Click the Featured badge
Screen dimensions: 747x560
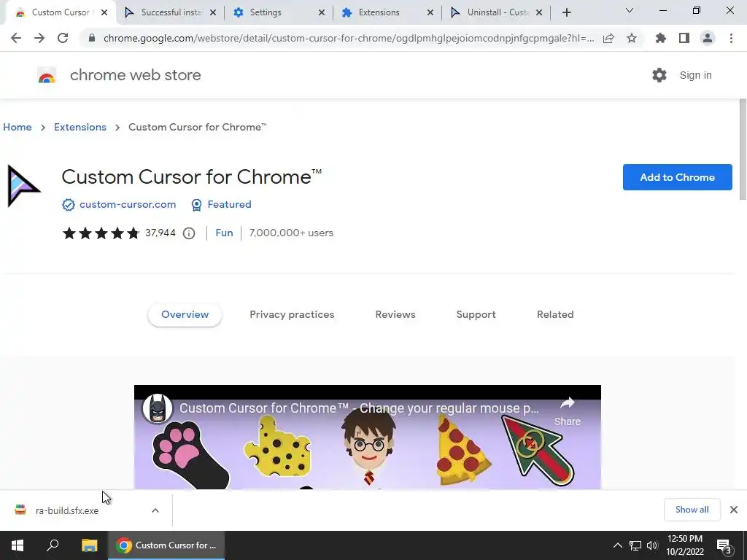point(221,204)
